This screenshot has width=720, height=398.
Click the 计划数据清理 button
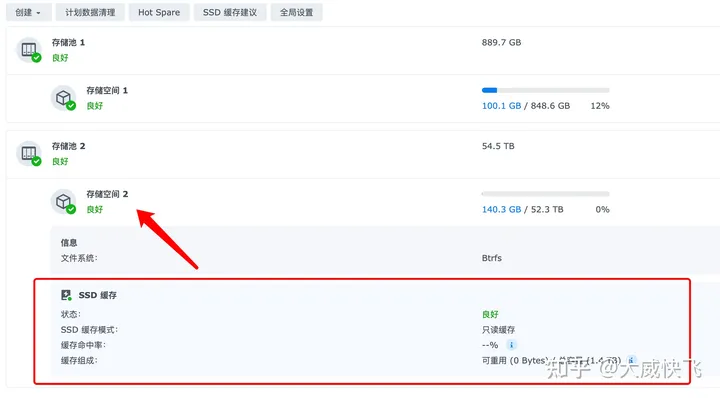pyautogui.click(x=90, y=12)
